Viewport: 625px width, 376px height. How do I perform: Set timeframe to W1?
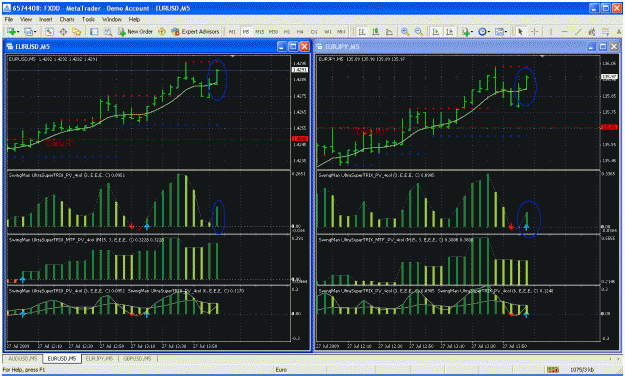point(328,31)
